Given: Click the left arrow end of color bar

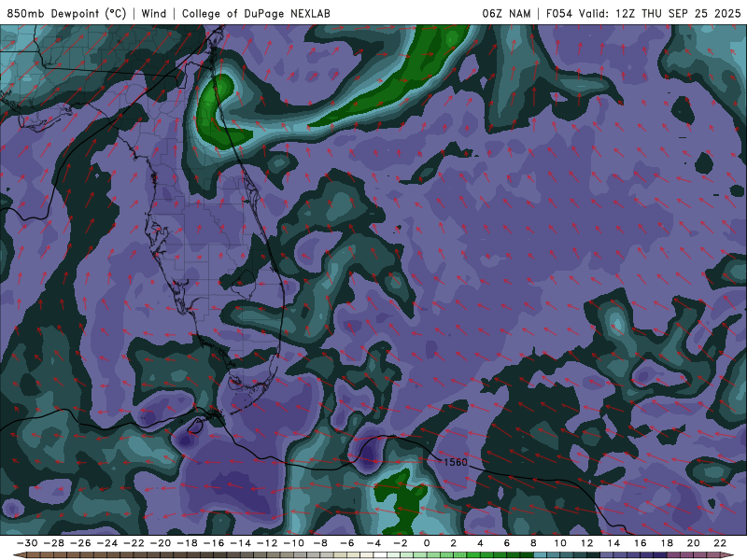Looking at the screenshot, I should point(19,555).
